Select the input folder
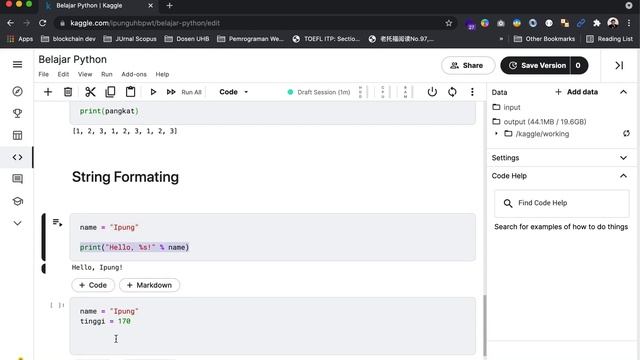 [507, 107]
